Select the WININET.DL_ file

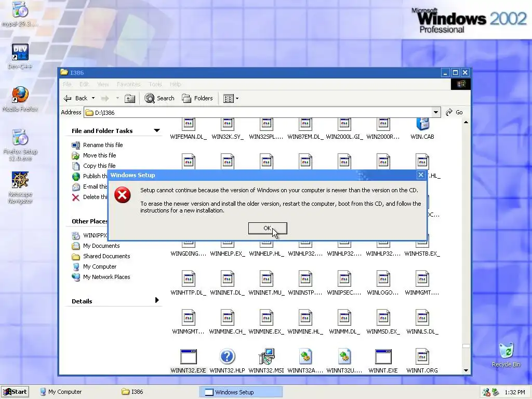point(227,283)
